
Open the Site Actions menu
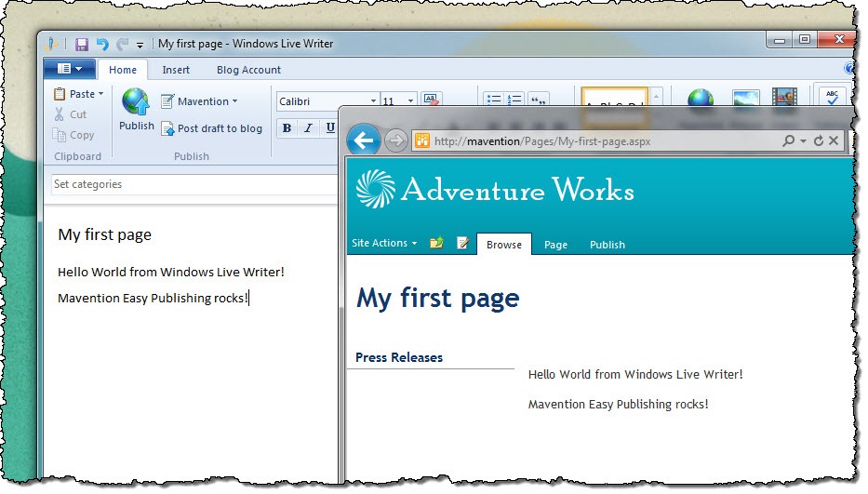coord(384,243)
